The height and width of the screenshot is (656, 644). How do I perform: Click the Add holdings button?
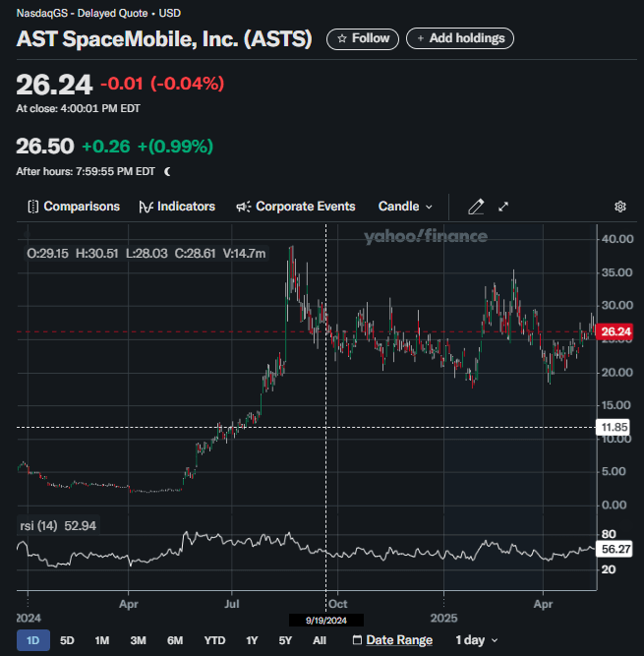point(459,38)
